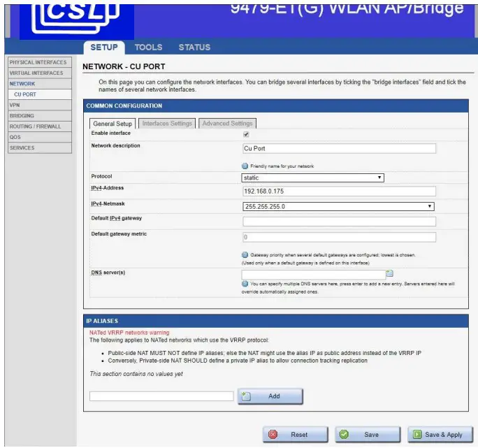The width and height of the screenshot is (478, 448).
Task: Open PHYSICAL INTERFACES in the sidebar
Action: tap(40, 62)
